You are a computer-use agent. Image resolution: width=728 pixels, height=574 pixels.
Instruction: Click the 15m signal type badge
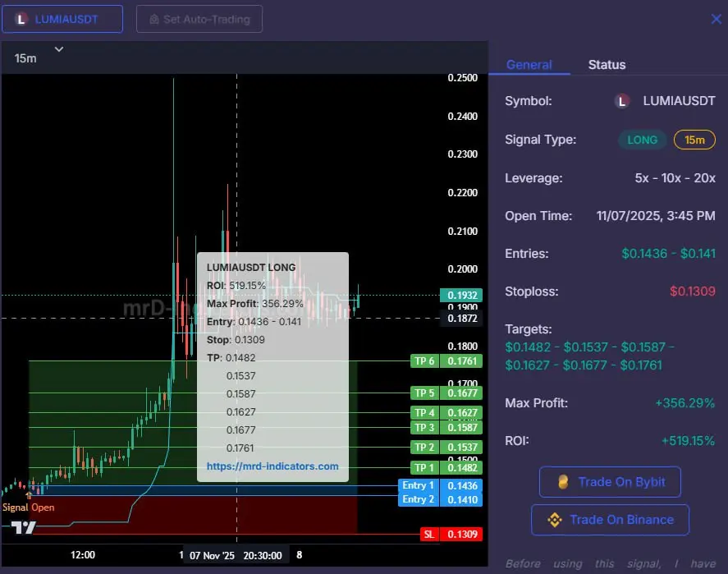pos(694,140)
